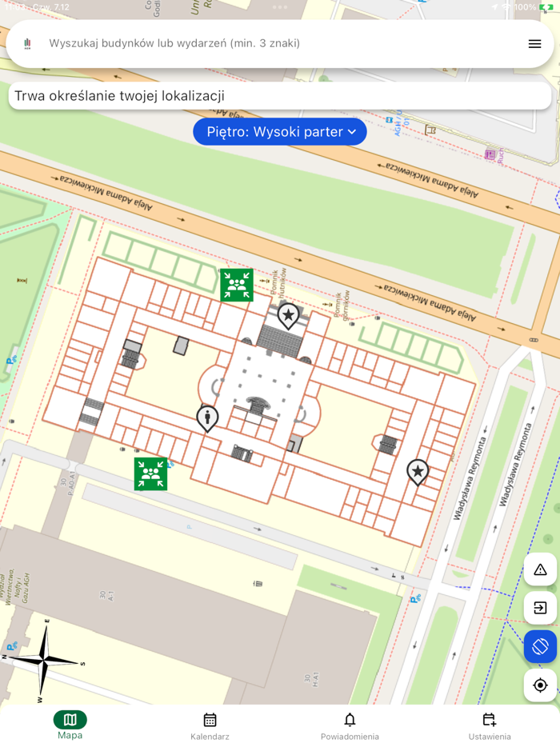Tap the assembly point sign by the south road
Screen dimensions: 560x747
point(150,474)
